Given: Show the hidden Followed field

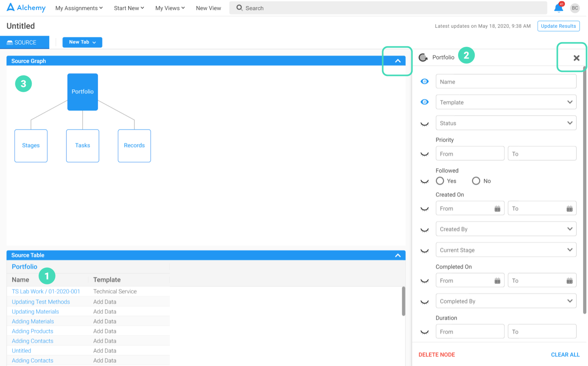Looking at the screenshot, I should pos(425,182).
